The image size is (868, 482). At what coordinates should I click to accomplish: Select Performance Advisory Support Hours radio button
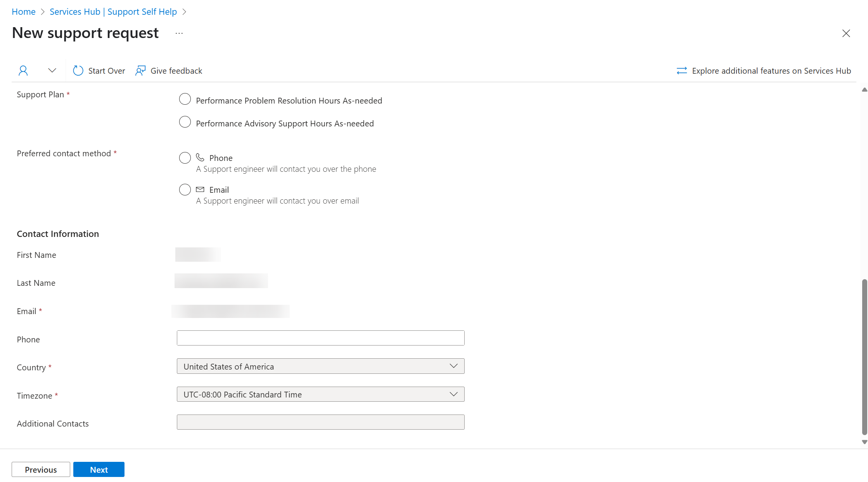pyautogui.click(x=185, y=123)
